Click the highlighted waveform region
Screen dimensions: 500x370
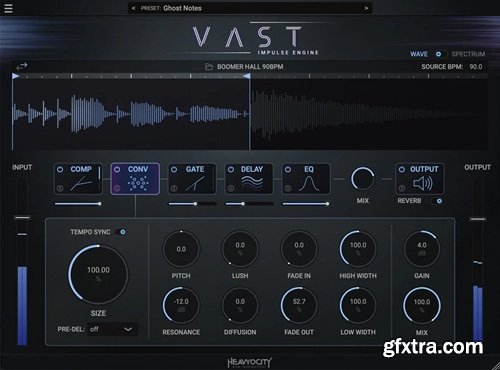[131, 114]
